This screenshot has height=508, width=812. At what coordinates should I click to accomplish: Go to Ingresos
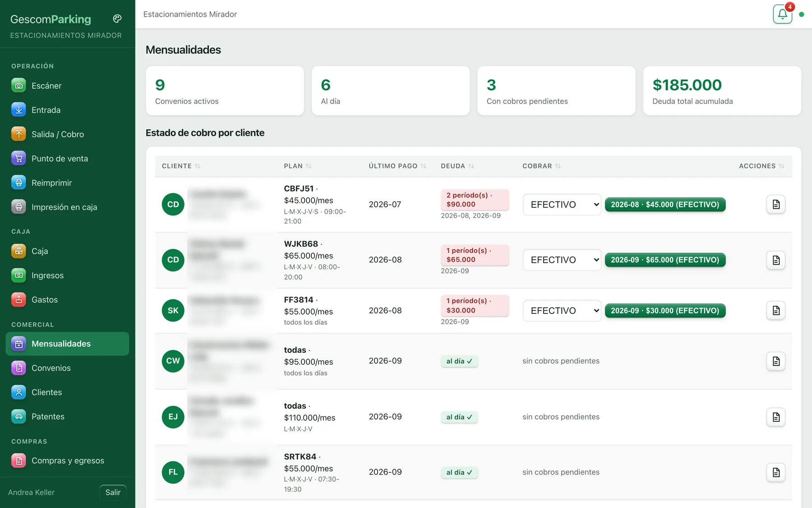[x=67, y=275]
